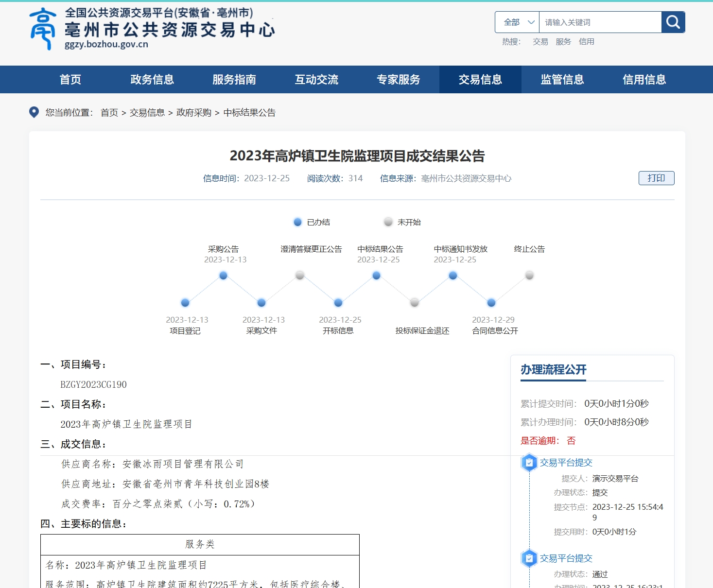Click the 打印 print button

656,178
